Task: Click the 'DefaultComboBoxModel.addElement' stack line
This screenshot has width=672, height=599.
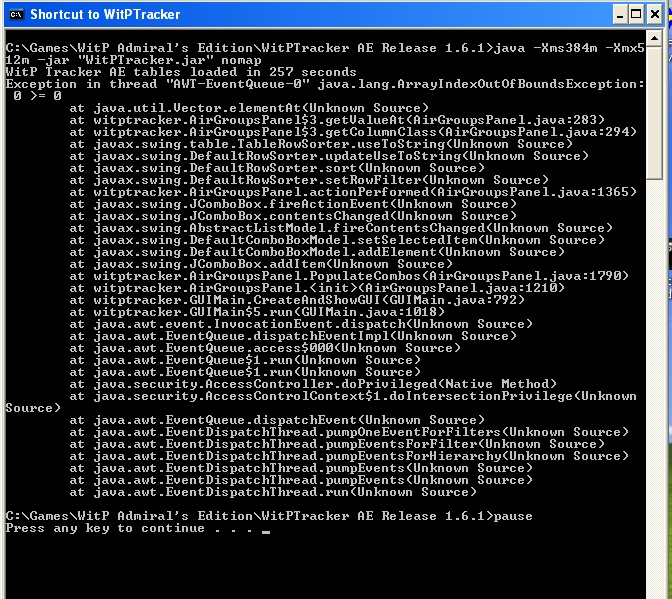Action: click(317, 252)
